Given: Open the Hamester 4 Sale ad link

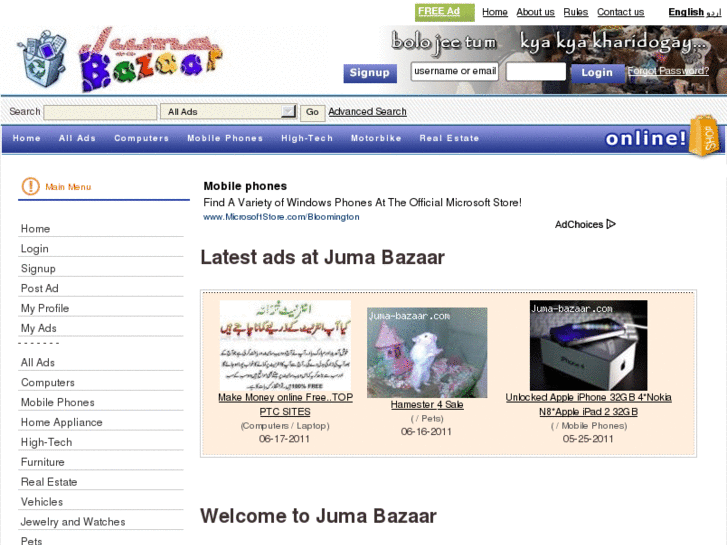Looking at the screenshot, I should pyautogui.click(x=427, y=404).
